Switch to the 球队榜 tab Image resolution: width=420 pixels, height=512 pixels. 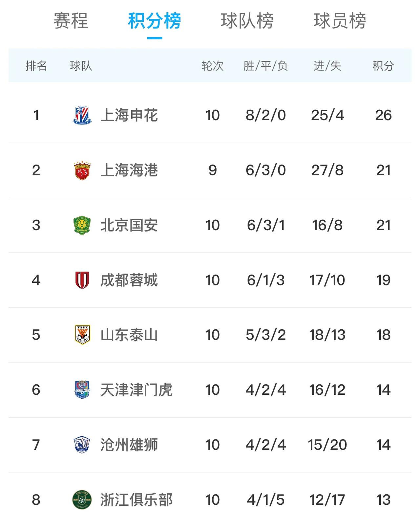tap(247, 21)
